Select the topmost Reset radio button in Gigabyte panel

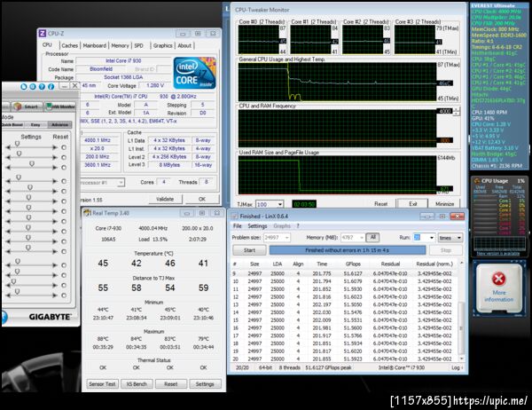[64, 147]
